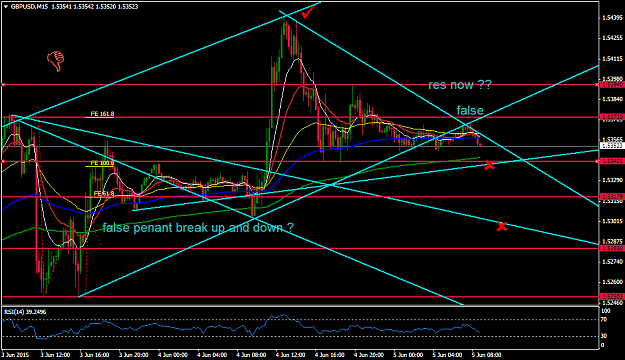Click the 1.54255 price scale value
The width and height of the screenshot is (625, 360).
612,38
